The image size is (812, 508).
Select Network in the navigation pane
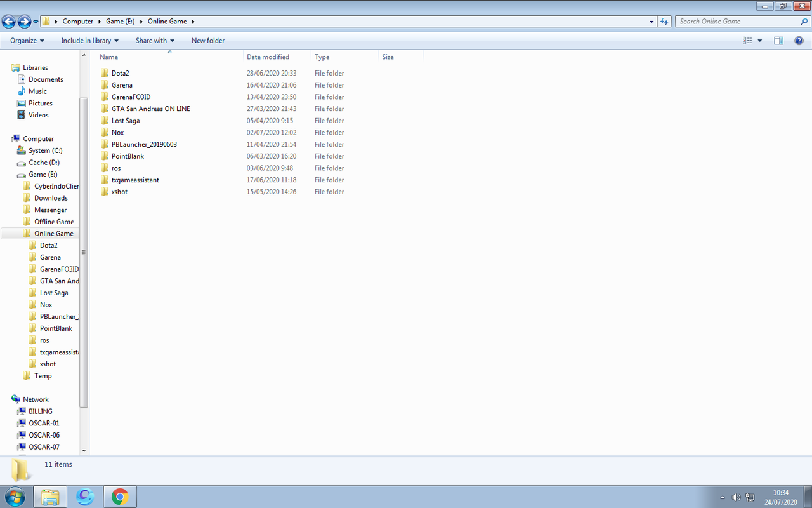pyautogui.click(x=36, y=399)
